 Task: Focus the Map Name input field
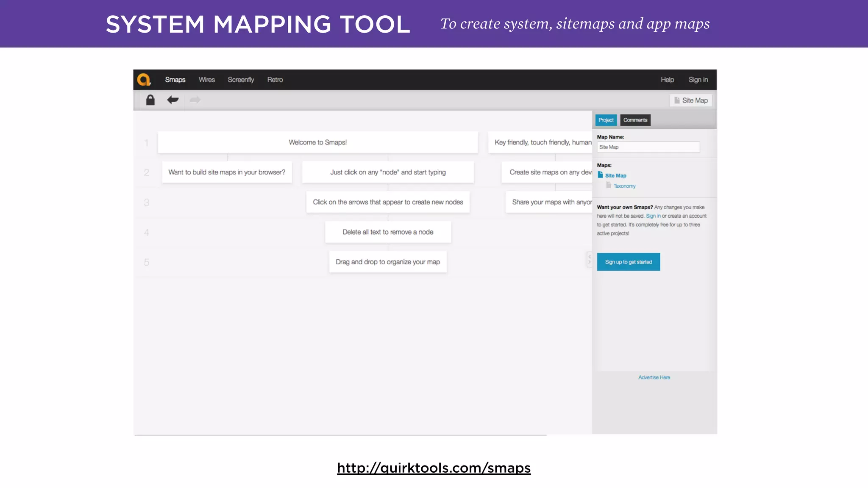[648, 147]
